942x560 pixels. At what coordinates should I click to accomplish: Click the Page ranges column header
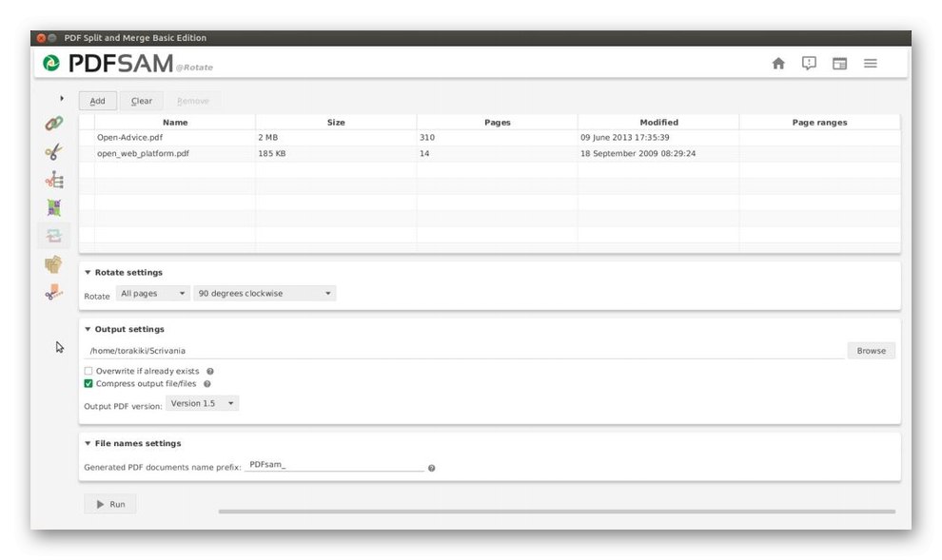coord(819,123)
